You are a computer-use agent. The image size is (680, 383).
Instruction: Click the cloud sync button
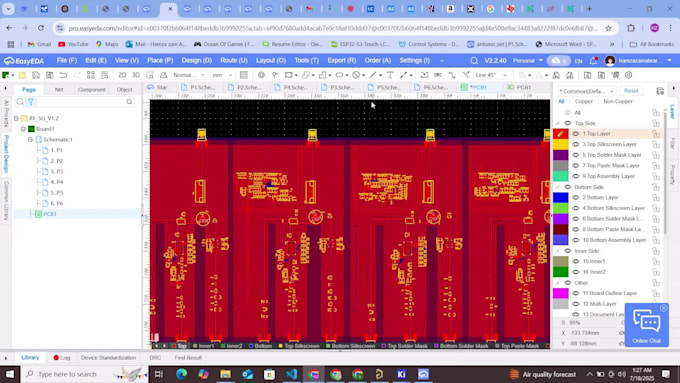pyautogui.click(x=559, y=61)
